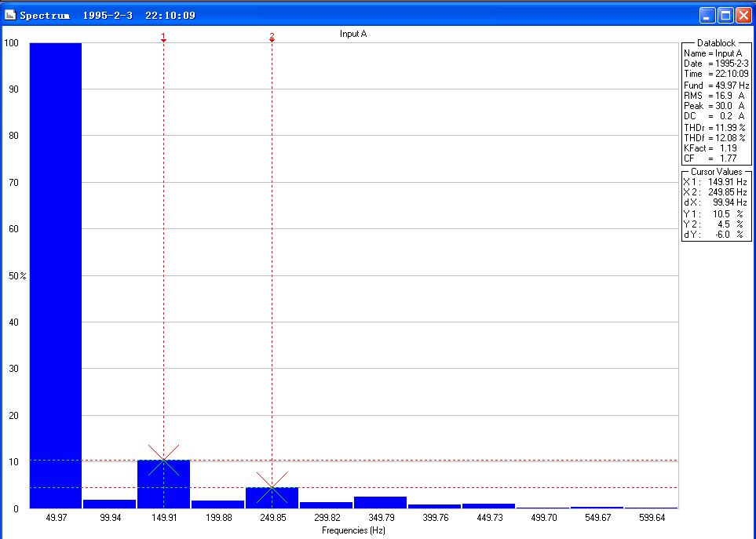Click the 50 % y-axis label
Viewport: 756px width, 539px height.
click(x=17, y=276)
